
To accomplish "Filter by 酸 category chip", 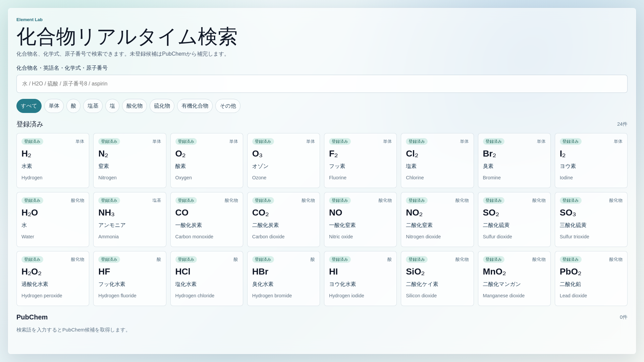I will click(x=73, y=106).
